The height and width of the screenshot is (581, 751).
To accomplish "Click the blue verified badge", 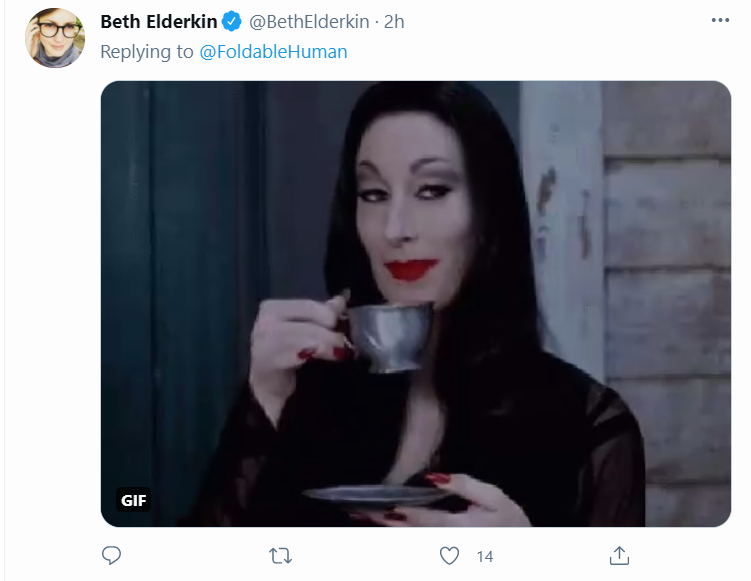I will (232, 22).
